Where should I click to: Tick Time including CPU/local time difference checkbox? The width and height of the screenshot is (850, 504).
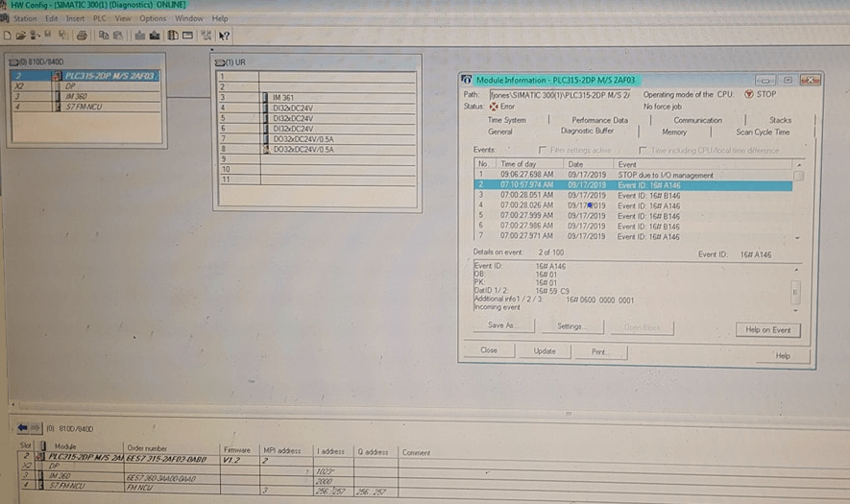[643, 150]
